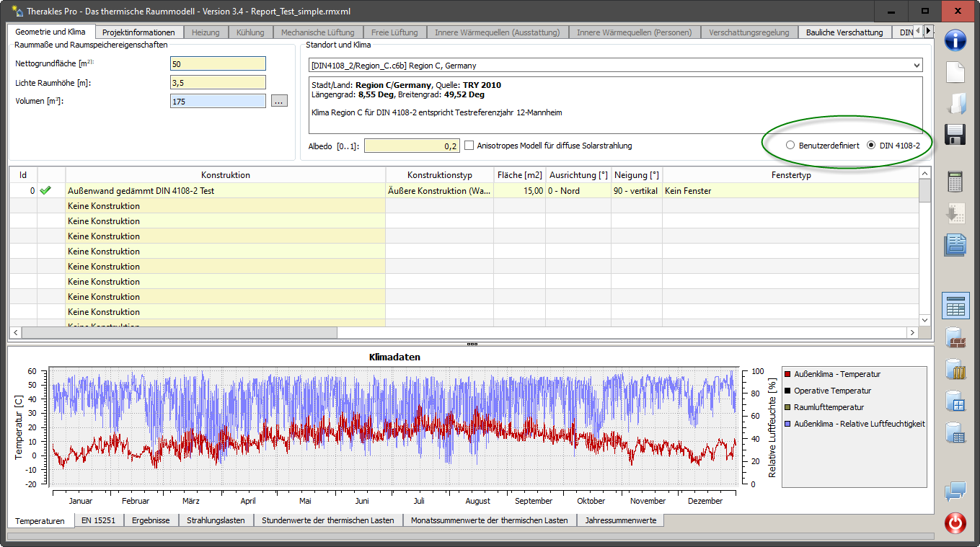980x547 pixels.
Task: Open the EN 15251 chart tab
Action: (99, 520)
